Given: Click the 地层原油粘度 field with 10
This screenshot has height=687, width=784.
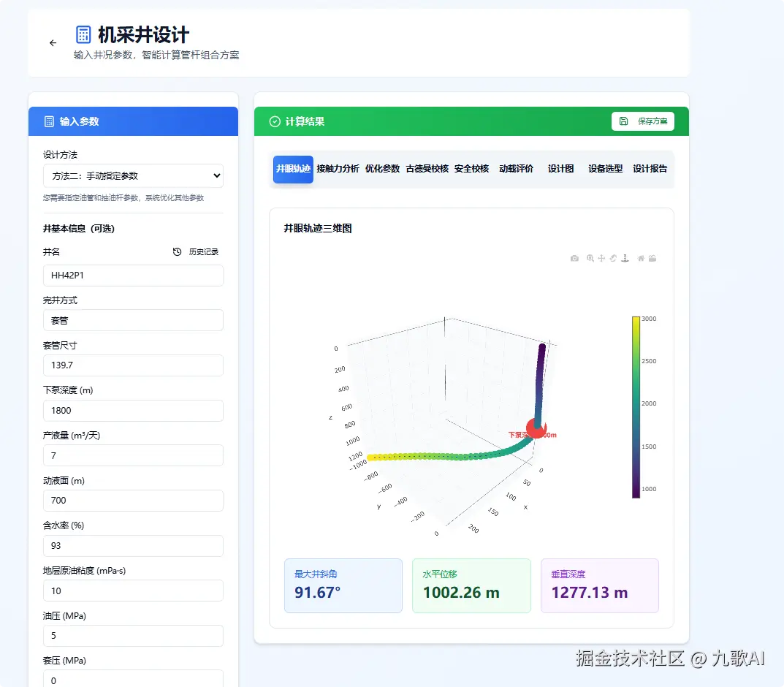Looking at the screenshot, I should click(133, 591).
